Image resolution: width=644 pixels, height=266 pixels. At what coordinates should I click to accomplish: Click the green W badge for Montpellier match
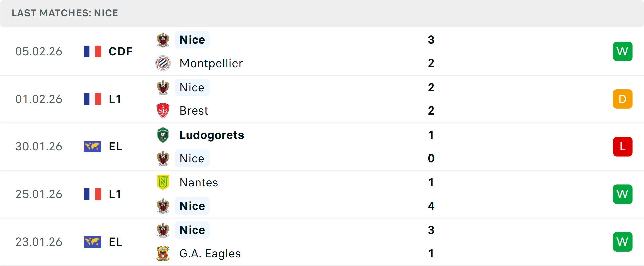pos(623,52)
